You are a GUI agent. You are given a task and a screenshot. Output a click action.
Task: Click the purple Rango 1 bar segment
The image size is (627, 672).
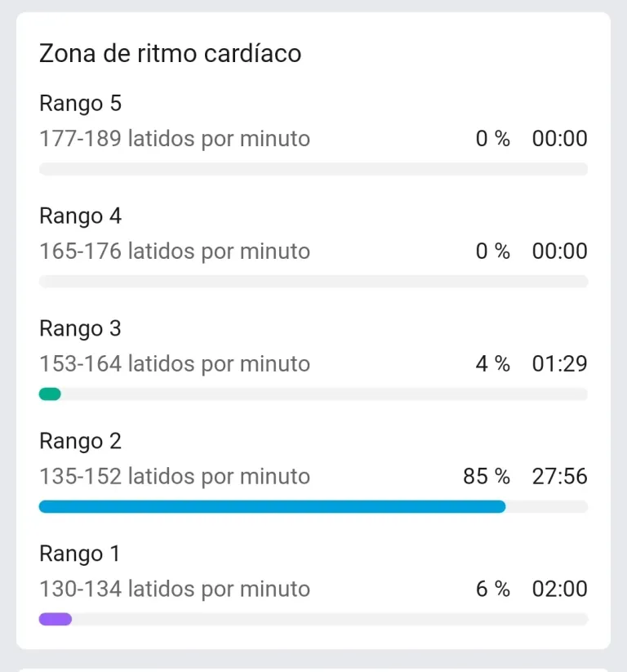56,619
